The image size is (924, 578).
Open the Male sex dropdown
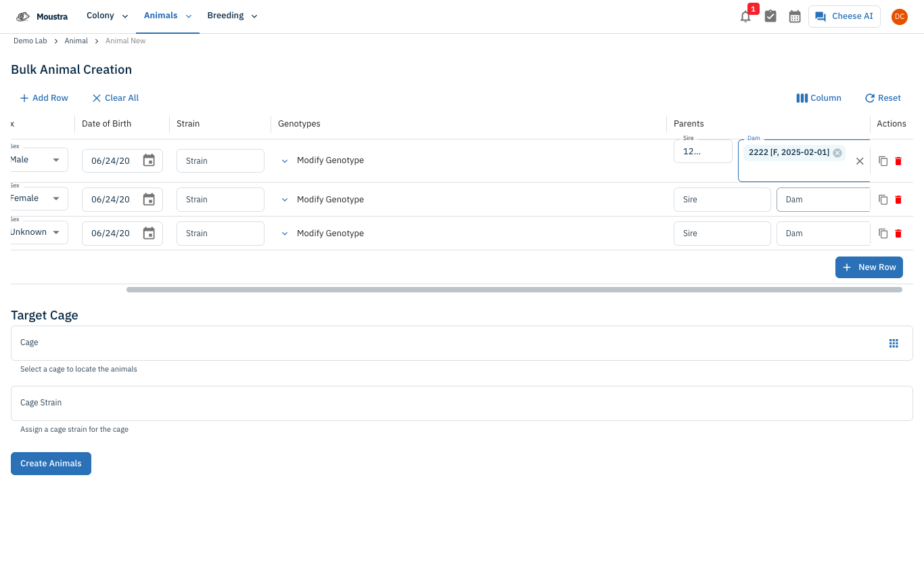point(39,160)
